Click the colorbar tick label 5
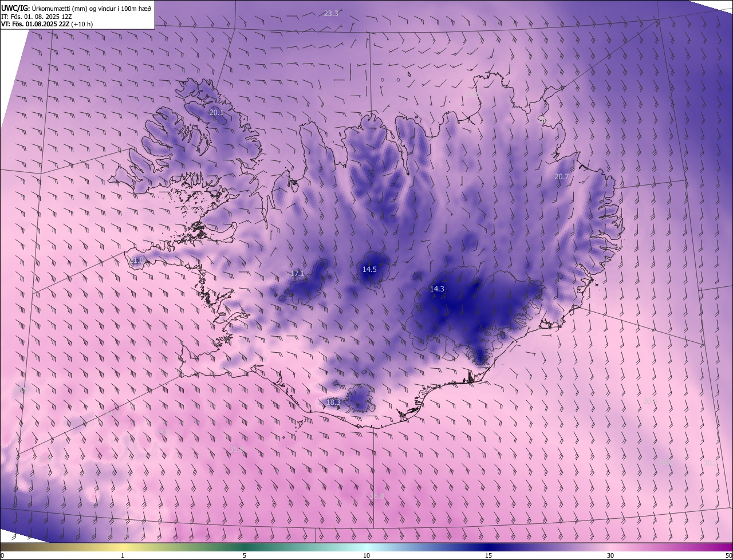Viewport: 733px width, 560px height. (245, 556)
